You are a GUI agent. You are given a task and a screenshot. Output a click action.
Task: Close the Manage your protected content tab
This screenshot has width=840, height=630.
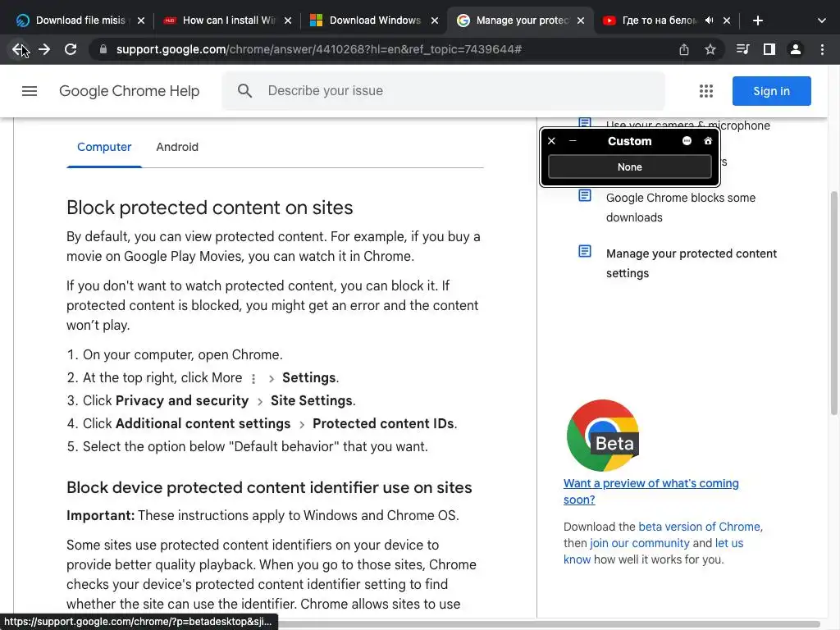[x=581, y=21]
